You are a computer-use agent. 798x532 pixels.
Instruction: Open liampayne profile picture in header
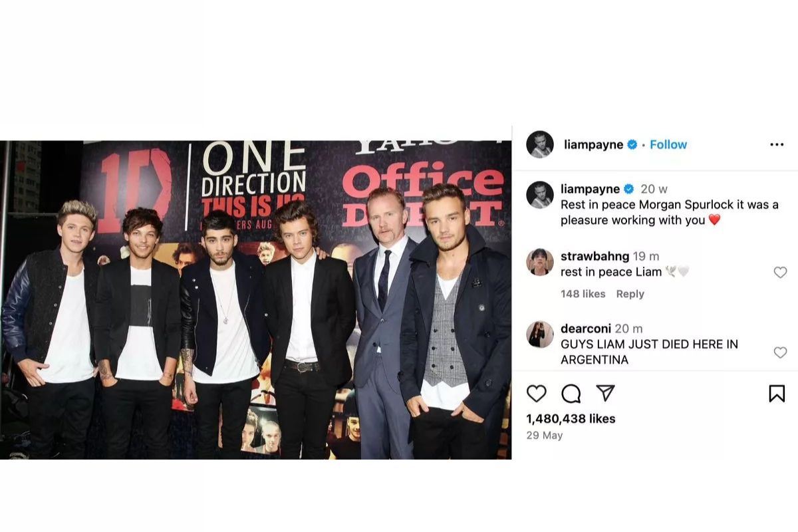pos(540,144)
